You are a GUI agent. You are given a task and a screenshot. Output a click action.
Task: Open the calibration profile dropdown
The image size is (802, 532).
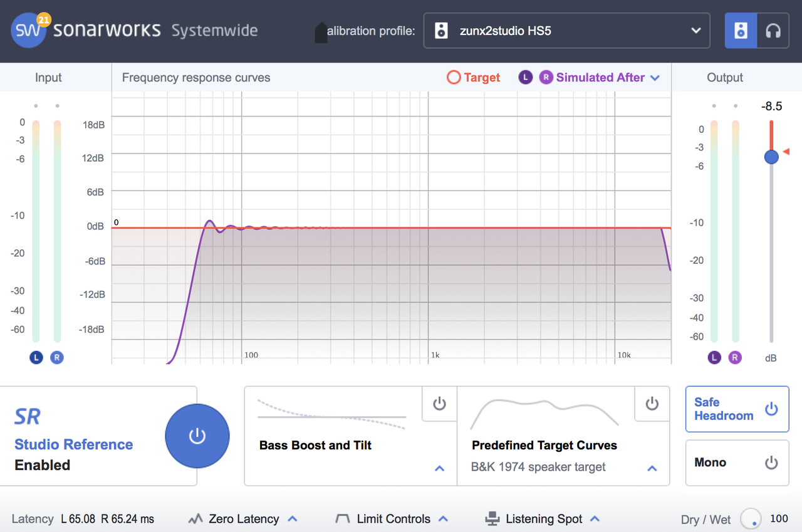click(x=567, y=30)
